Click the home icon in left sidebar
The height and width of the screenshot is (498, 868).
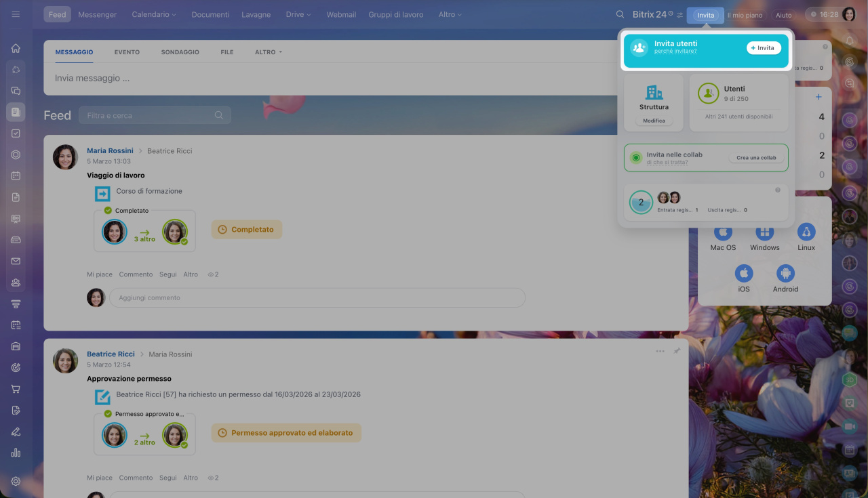click(16, 48)
